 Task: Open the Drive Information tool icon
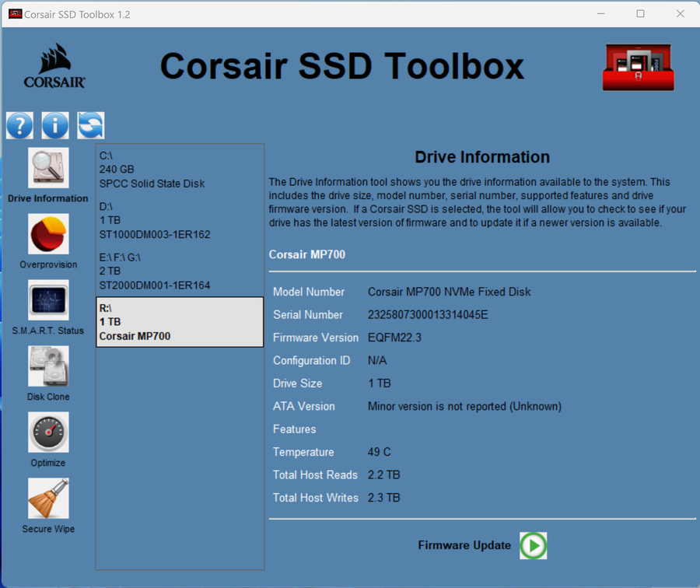(48, 168)
